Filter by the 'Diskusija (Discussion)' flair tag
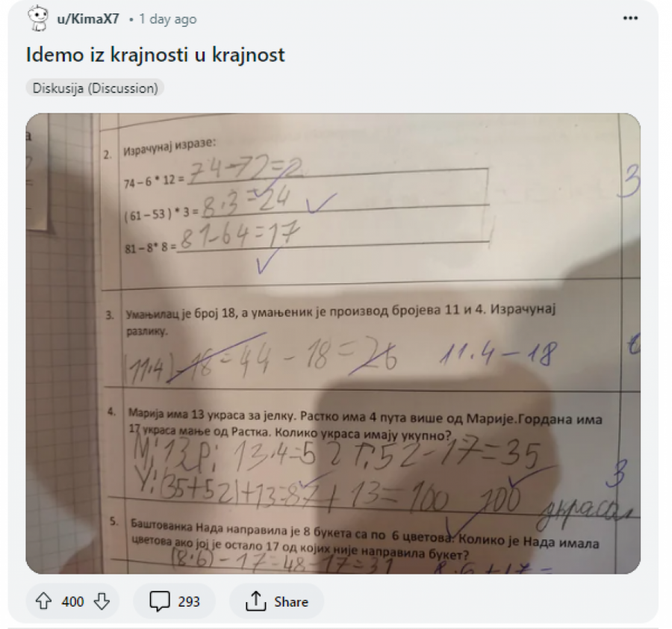Image resolution: width=672 pixels, height=629 pixels. coord(95,88)
